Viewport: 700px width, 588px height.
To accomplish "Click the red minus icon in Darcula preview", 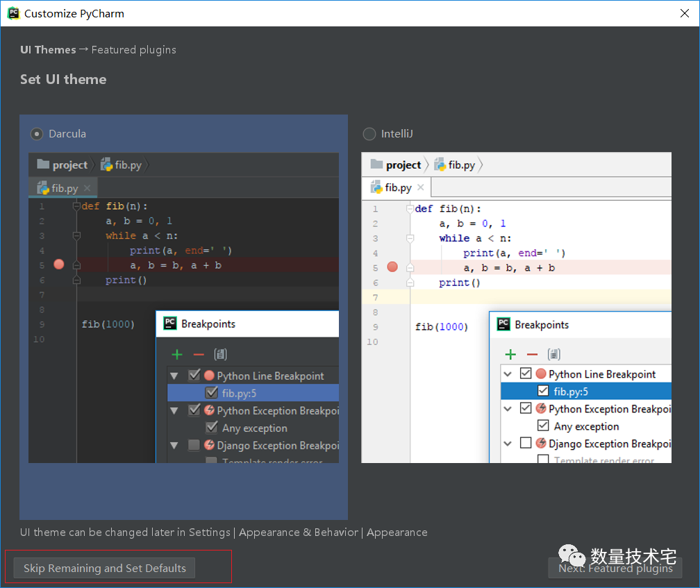I will [199, 355].
